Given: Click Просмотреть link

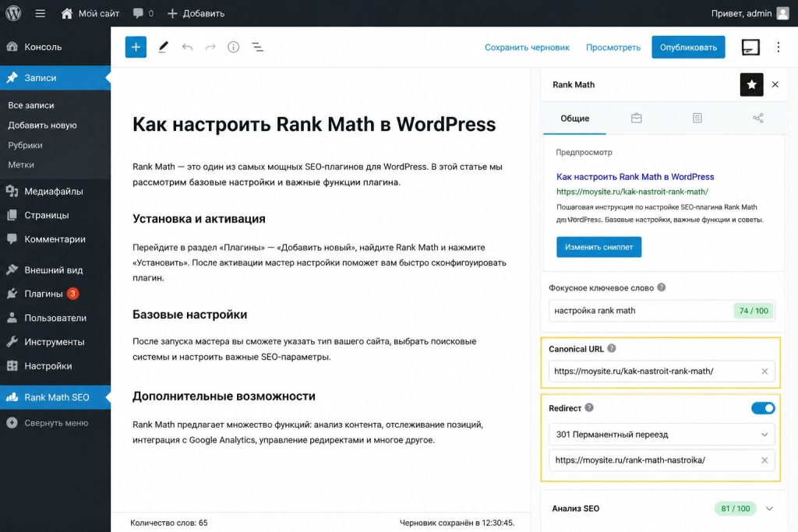Looking at the screenshot, I should 613,48.
